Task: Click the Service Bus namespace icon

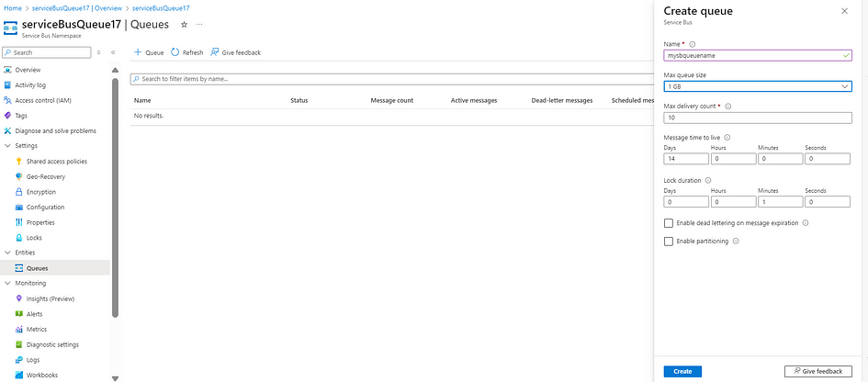Action: tap(10, 28)
